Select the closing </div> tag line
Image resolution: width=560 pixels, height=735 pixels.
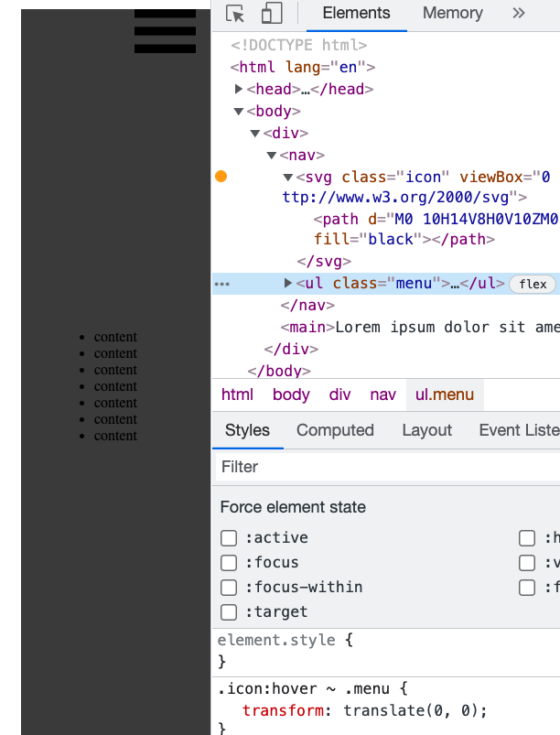point(291,350)
